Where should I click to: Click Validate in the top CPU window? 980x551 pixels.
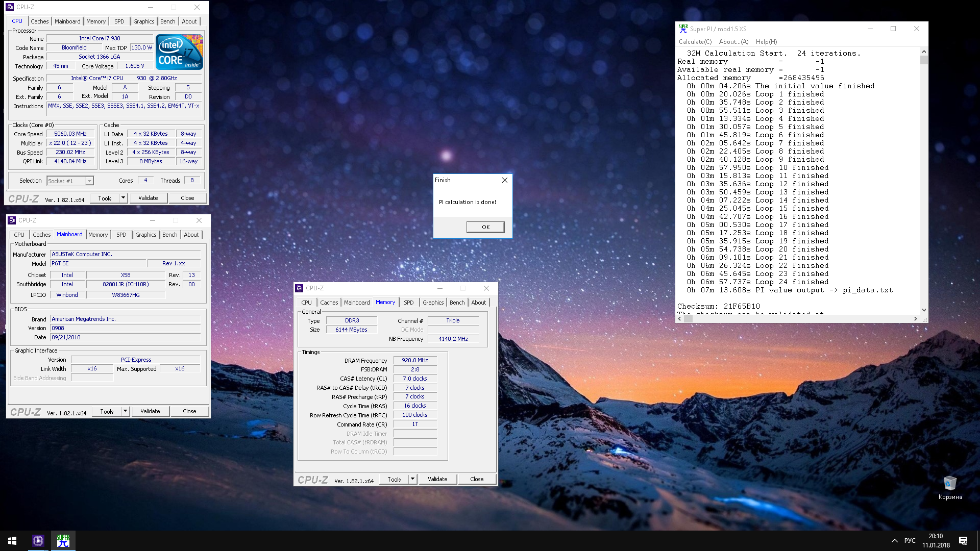click(x=148, y=198)
